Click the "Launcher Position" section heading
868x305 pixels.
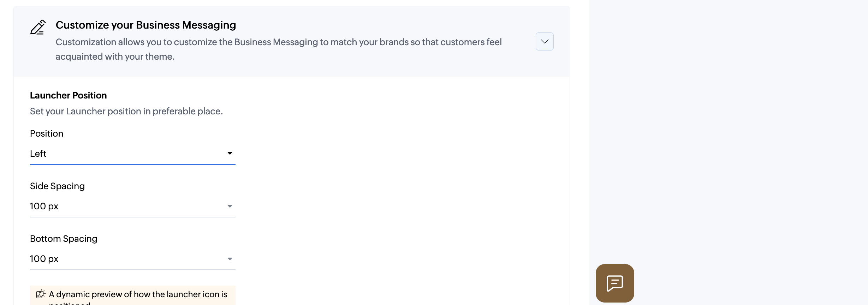click(68, 95)
